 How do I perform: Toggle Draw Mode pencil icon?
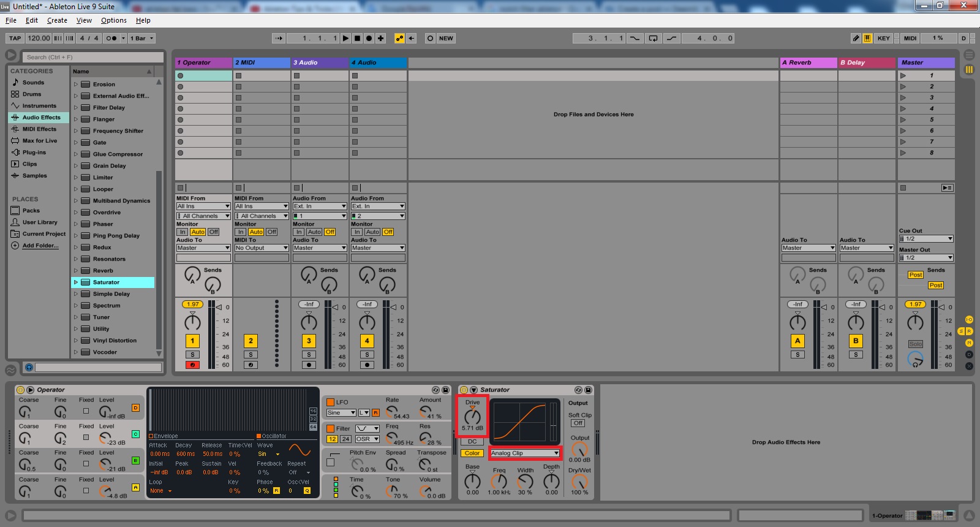856,38
